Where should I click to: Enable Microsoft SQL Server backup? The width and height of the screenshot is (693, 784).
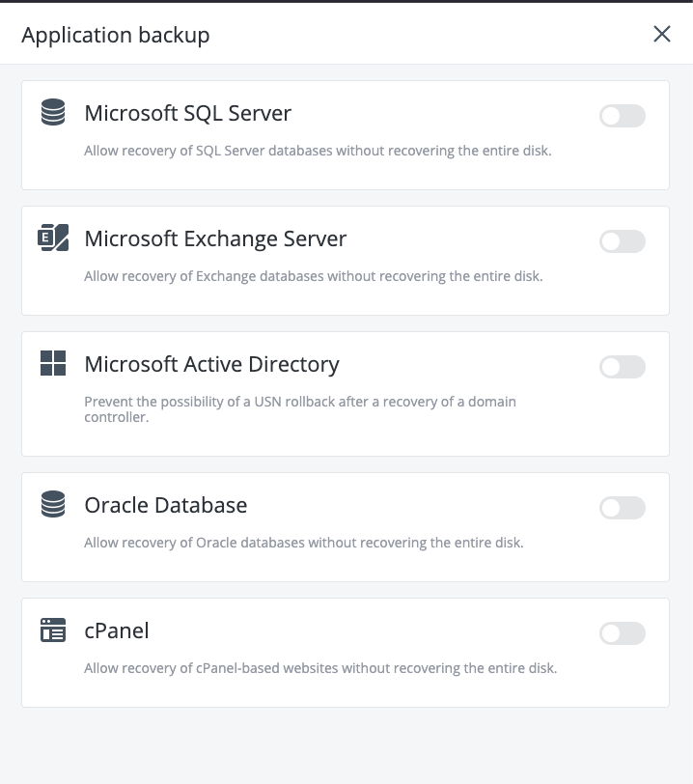(x=623, y=115)
